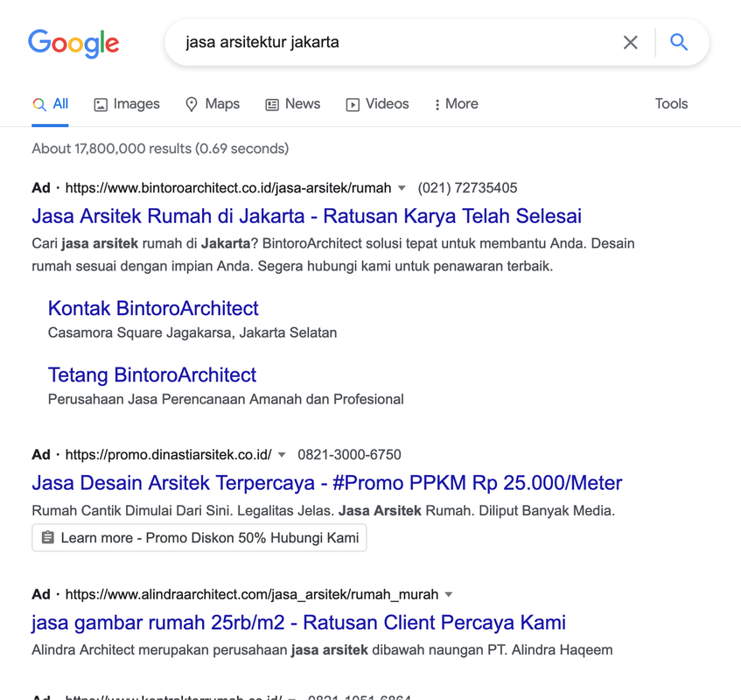Screen dimensions: 741x700
Task: Open the Kontak BintoroArchitect sitelink
Action: [153, 308]
